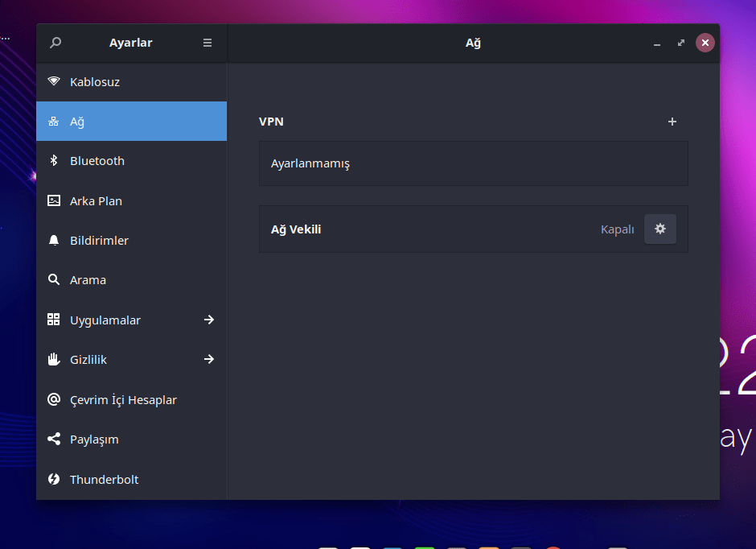
Task: Open Thunderbolt settings page
Action: point(132,479)
